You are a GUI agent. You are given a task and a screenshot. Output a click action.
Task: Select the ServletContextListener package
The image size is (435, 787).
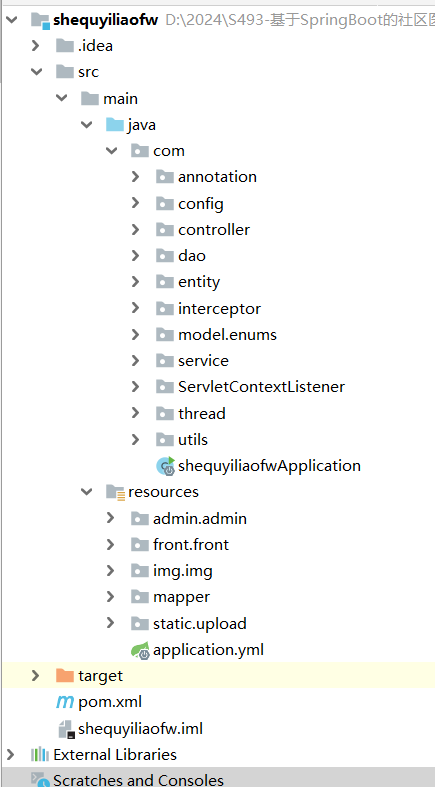pyautogui.click(x=261, y=387)
